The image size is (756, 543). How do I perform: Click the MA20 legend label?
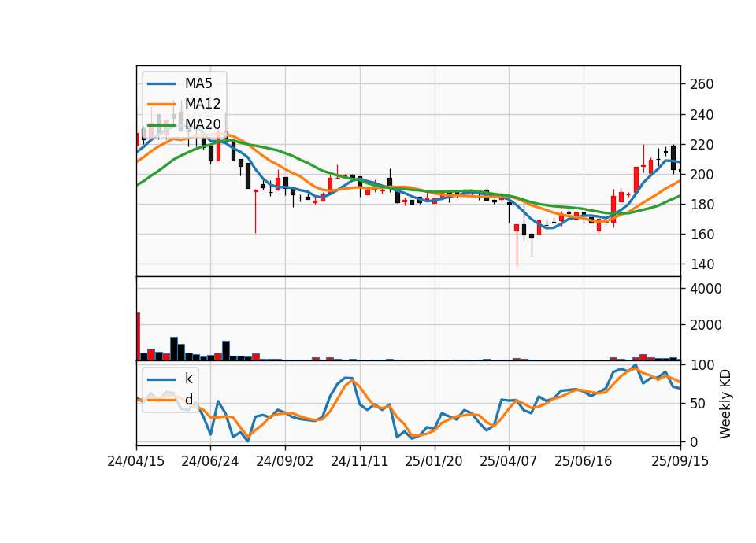(x=202, y=124)
